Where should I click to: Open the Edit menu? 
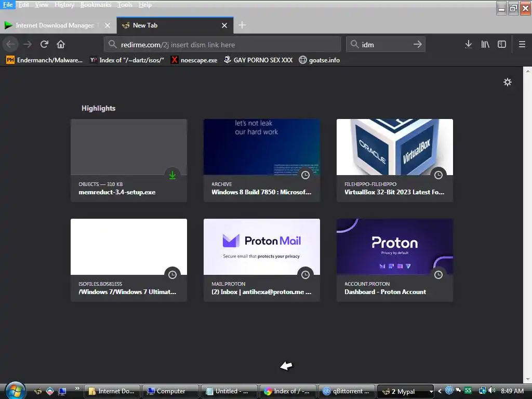point(23,5)
